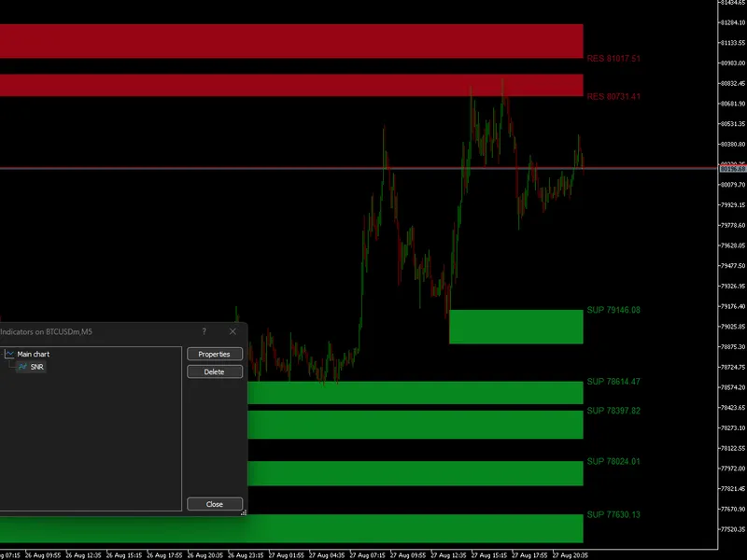Select the Main chart tree node
This screenshot has width=747, height=560.
click(x=34, y=354)
